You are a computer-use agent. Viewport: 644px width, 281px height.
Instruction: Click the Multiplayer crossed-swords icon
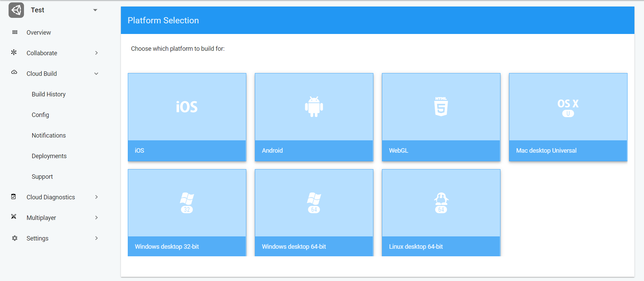(14, 216)
